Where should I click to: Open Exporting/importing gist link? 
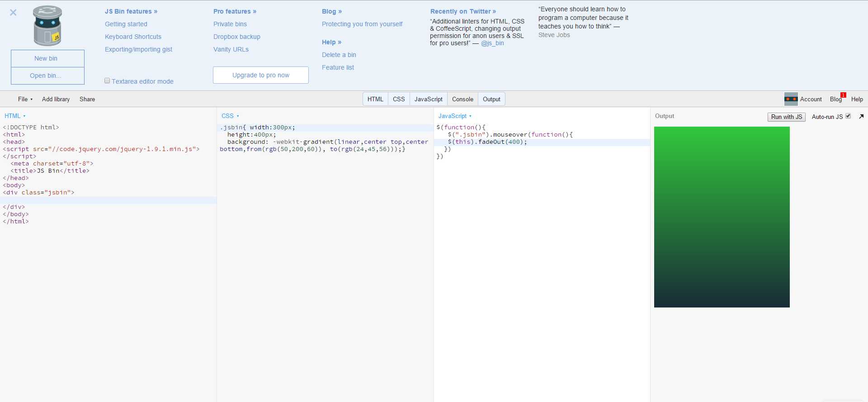138,49
